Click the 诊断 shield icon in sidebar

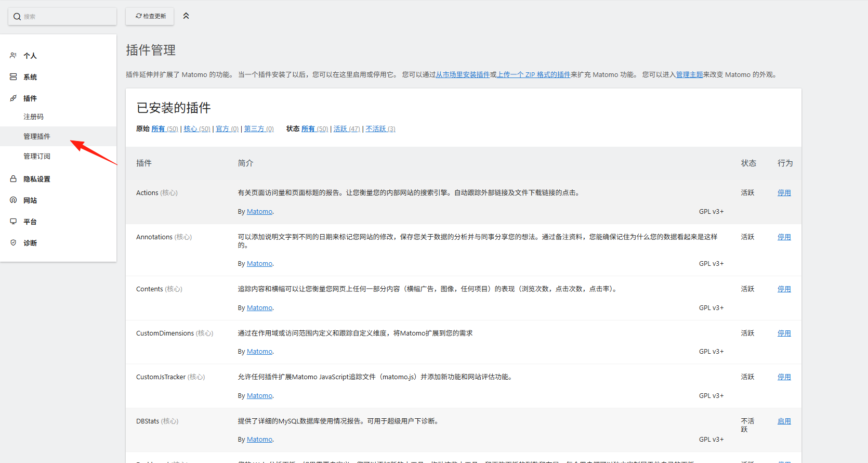click(13, 242)
